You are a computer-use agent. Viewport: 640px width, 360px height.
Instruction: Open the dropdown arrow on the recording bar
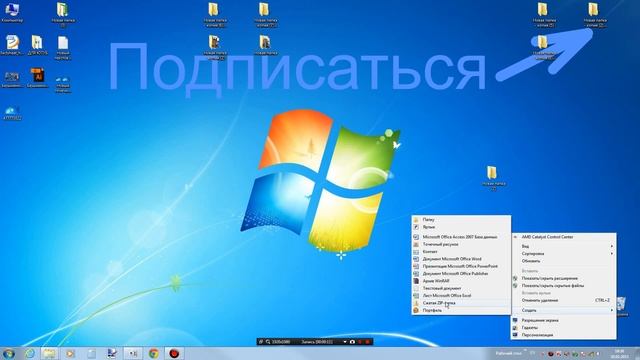tap(345, 342)
